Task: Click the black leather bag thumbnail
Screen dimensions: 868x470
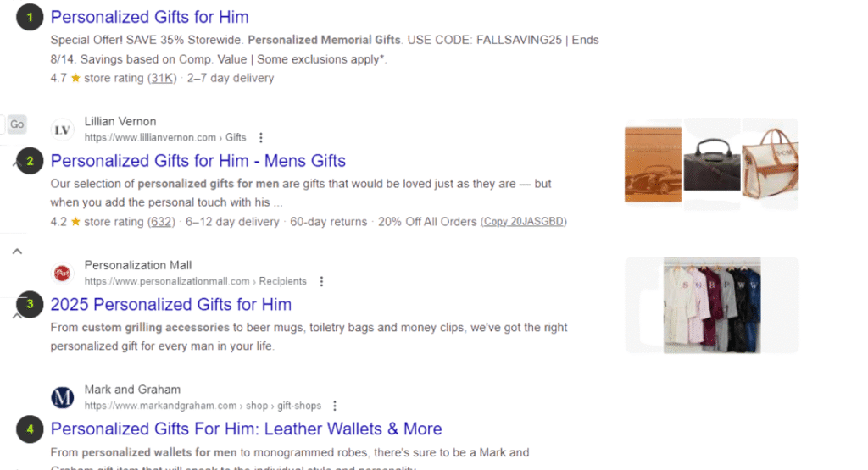Action: pyautogui.click(x=712, y=166)
